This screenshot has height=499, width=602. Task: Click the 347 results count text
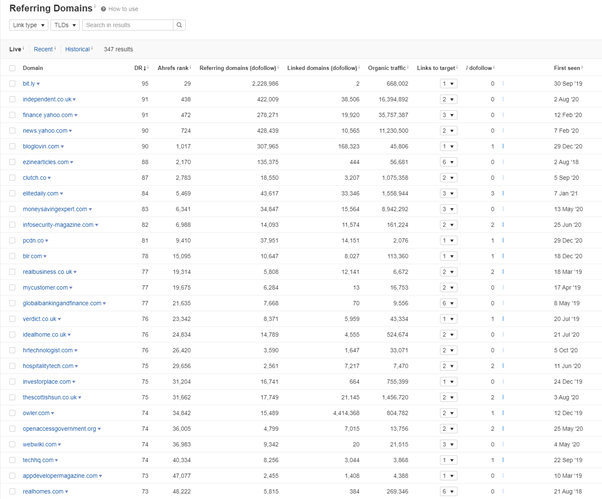click(118, 49)
